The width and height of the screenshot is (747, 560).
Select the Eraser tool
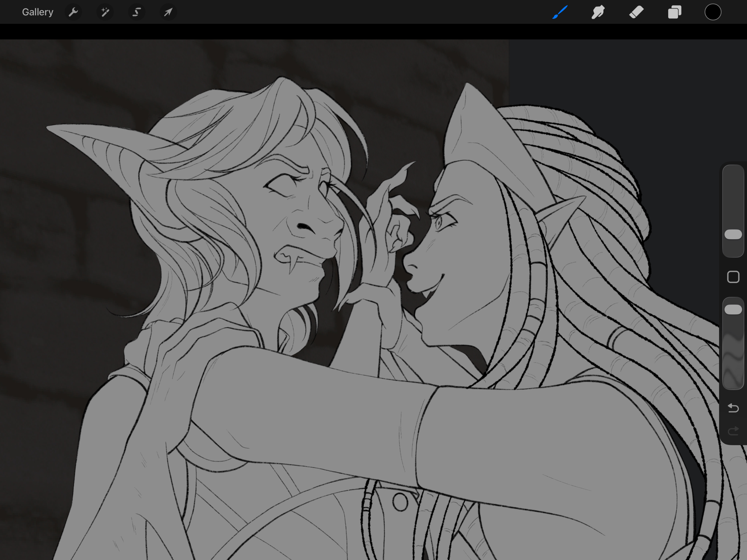[636, 12]
